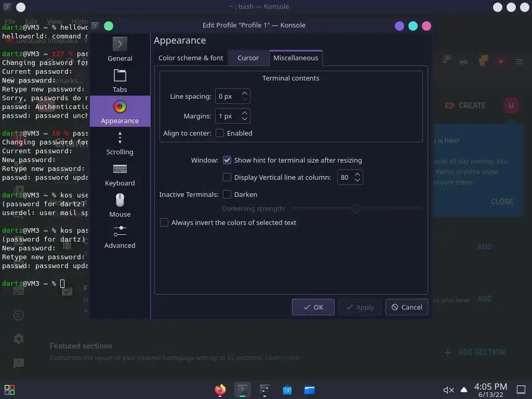
Task: Click the green pin button in the dialog title bar
Action: (109, 26)
